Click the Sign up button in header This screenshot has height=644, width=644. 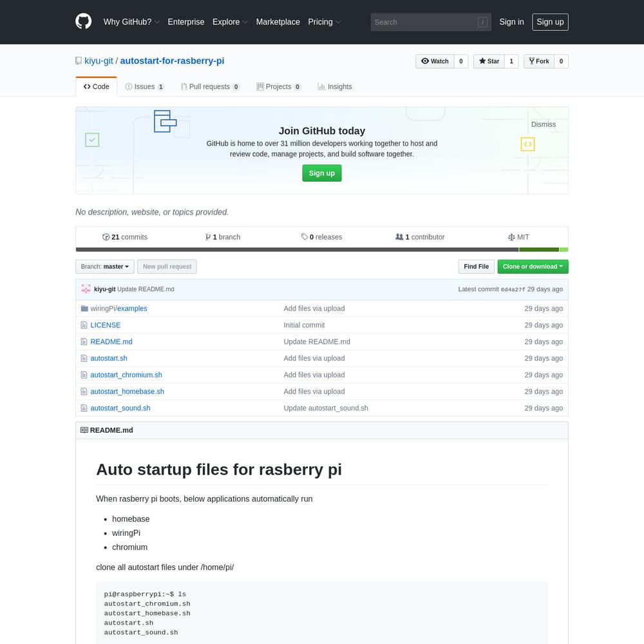click(x=550, y=22)
